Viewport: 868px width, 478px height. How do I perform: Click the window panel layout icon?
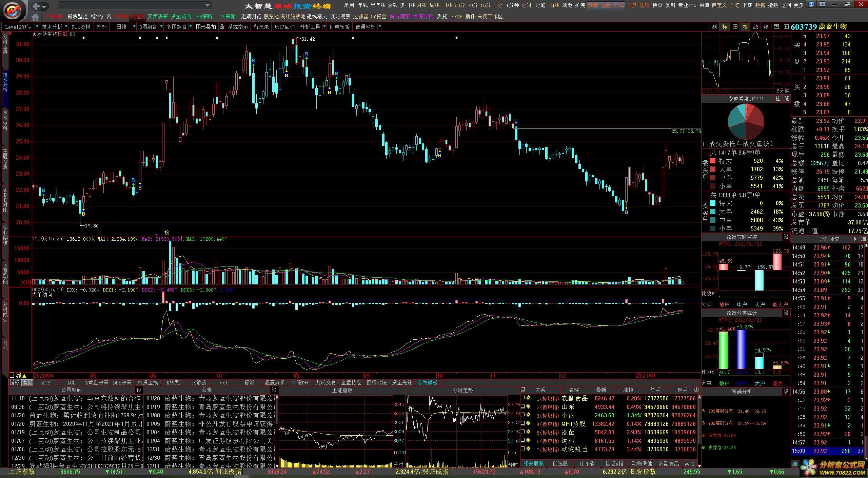click(776, 27)
